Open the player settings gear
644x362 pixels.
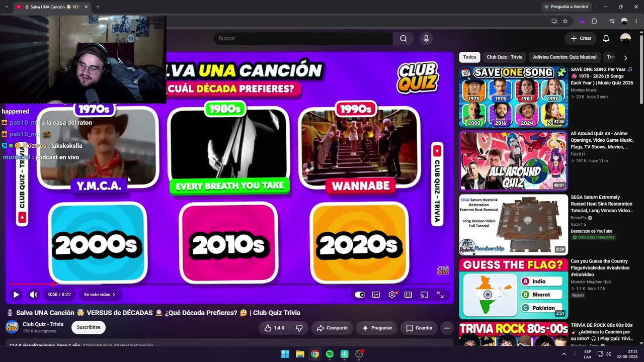[x=392, y=295]
